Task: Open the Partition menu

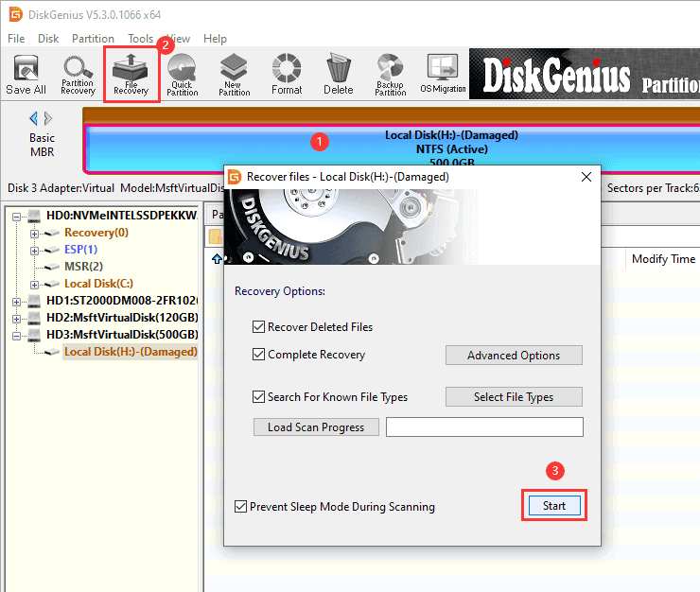Action: coord(93,39)
